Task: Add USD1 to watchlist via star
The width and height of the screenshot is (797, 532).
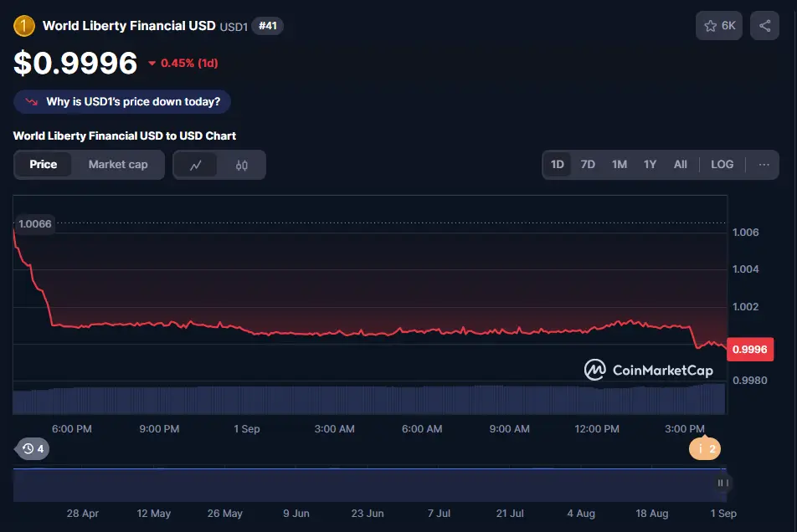Action: coord(718,26)
